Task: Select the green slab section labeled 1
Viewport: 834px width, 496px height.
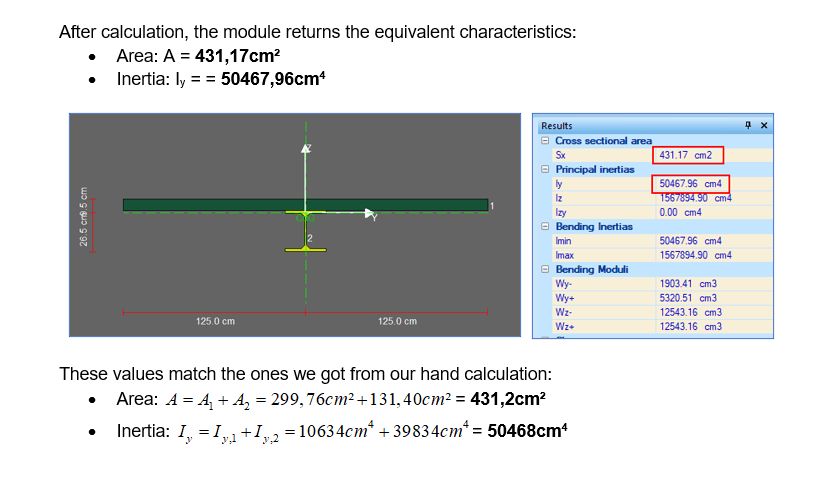Action: pos(200,205)
